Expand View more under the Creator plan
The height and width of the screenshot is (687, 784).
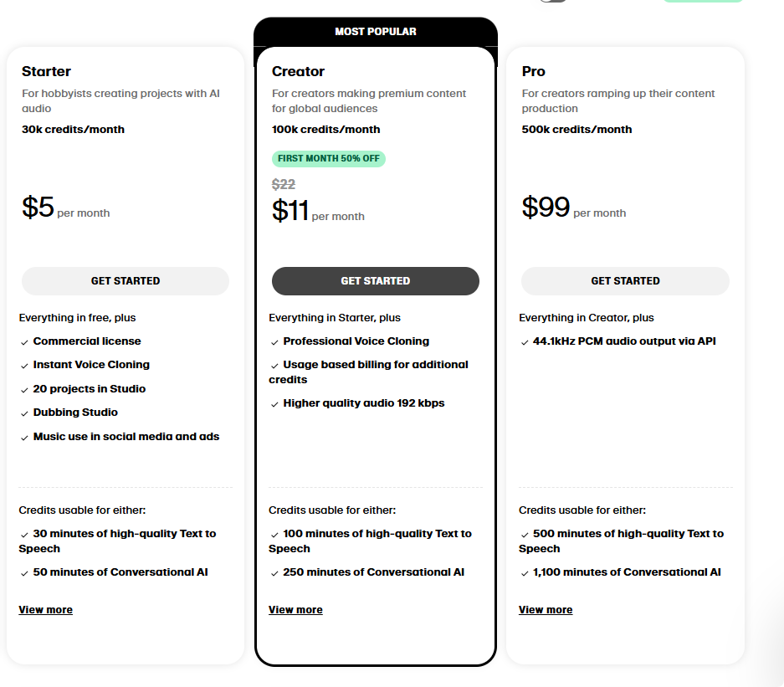click(x=295, y=610)
